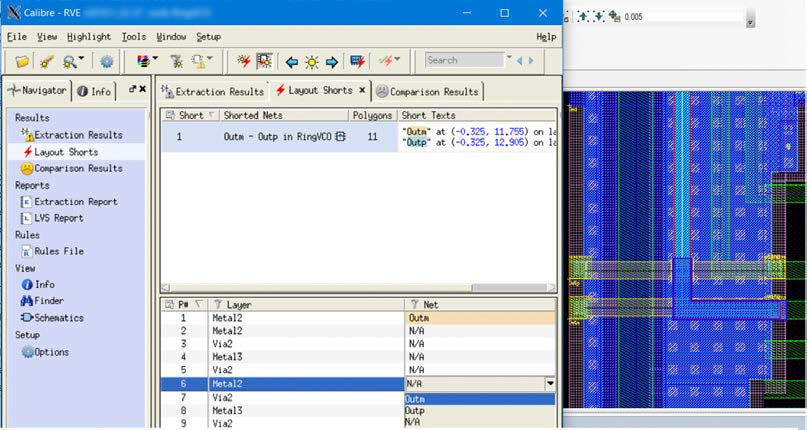Click the open folder icon in RVE toolbar
The width and height of the screenshot is (807, 430).
22,62
